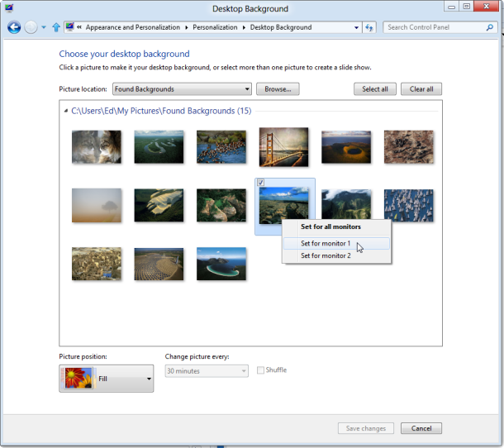Image resolution: width=504 pixels, height=448 pixels.
Task: Click Select all button
Action: 375,89
